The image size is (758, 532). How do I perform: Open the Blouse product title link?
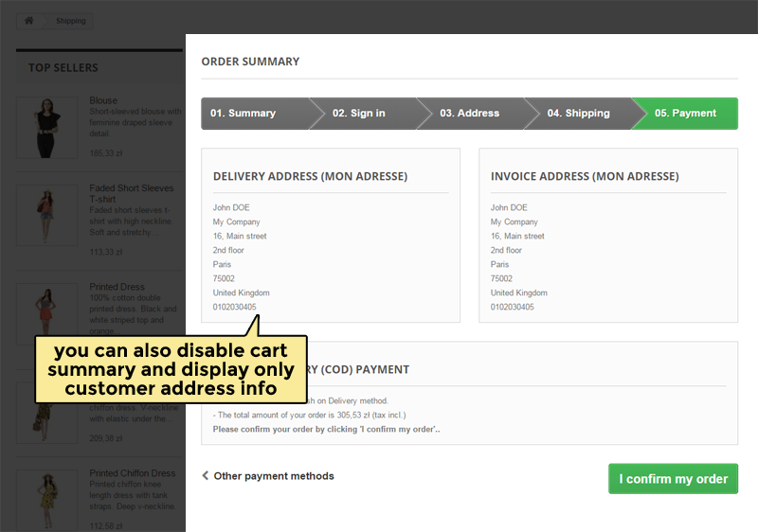(x=103, y=100)
